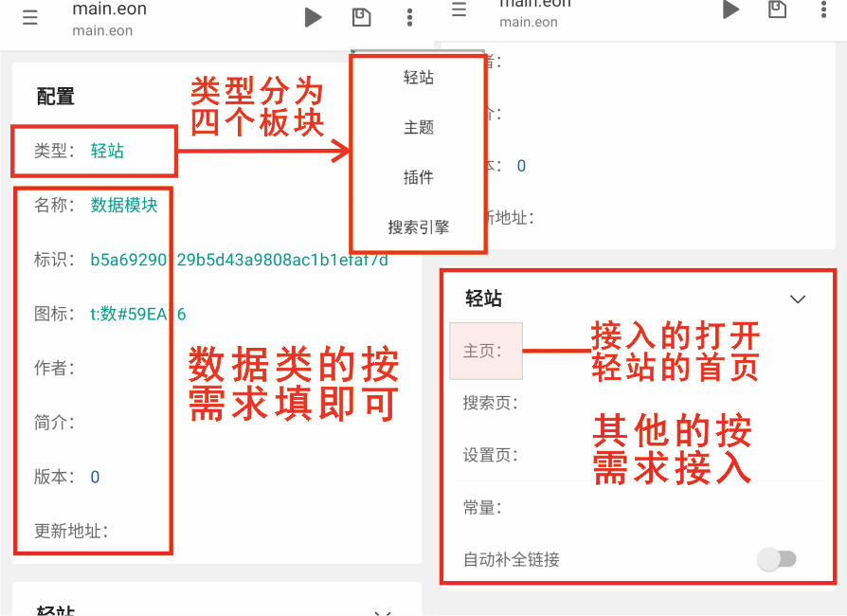
Task: Select 插件 from the type menu
Action: click(418, 177)
